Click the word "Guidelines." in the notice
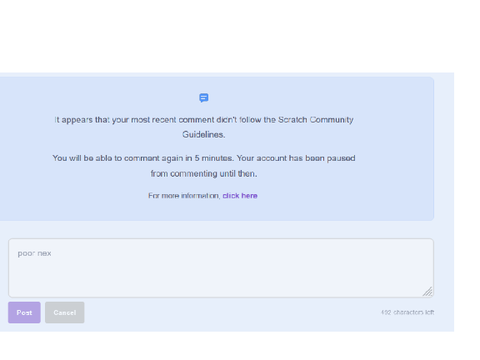 (x=204, y=135)
